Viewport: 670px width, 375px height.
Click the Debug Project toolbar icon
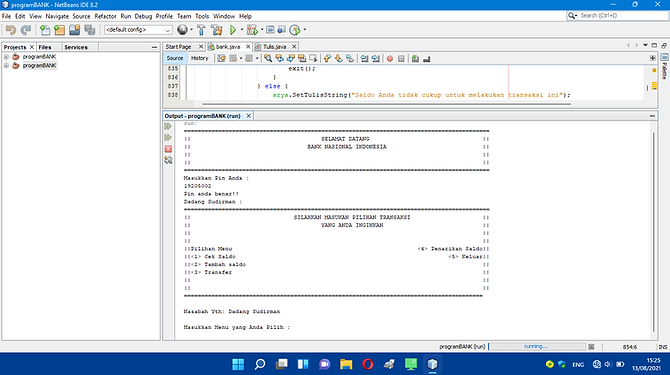tap(252, 30)
